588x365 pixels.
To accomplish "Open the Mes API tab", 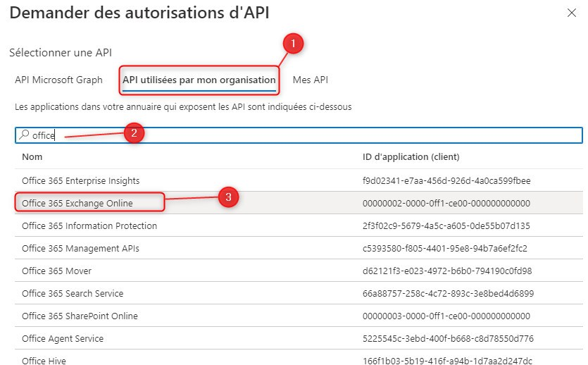I will tap(310, 80).
